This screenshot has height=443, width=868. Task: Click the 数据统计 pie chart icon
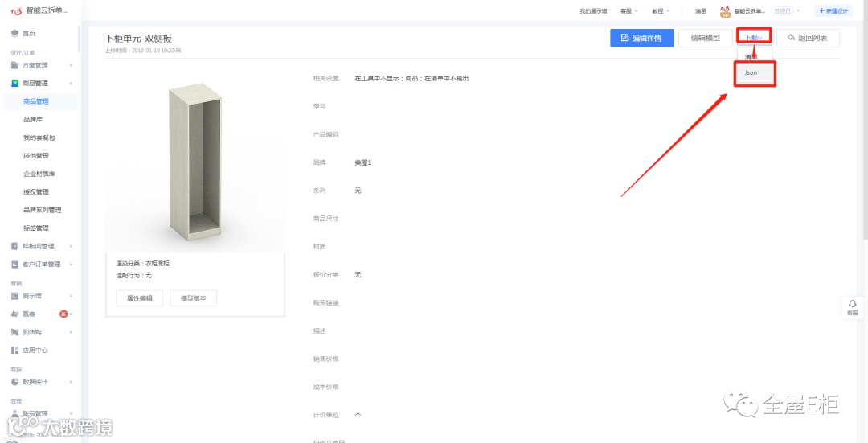coord(15,382)
